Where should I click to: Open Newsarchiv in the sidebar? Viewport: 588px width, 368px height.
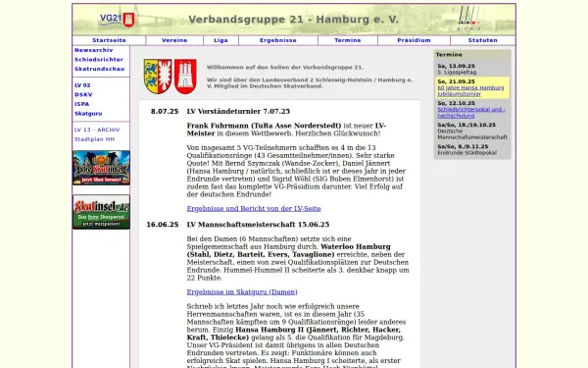tap(94, 50)
